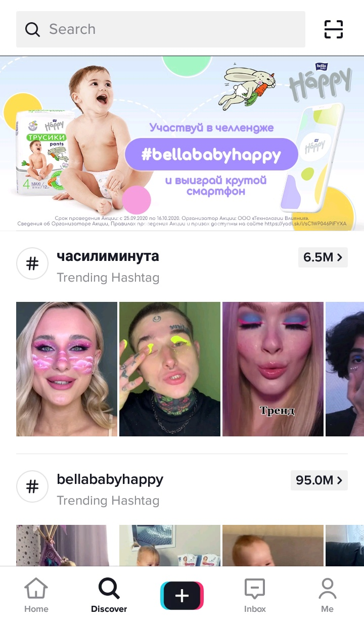
Task: Select the Discover tab
Action: pos(109,595)
